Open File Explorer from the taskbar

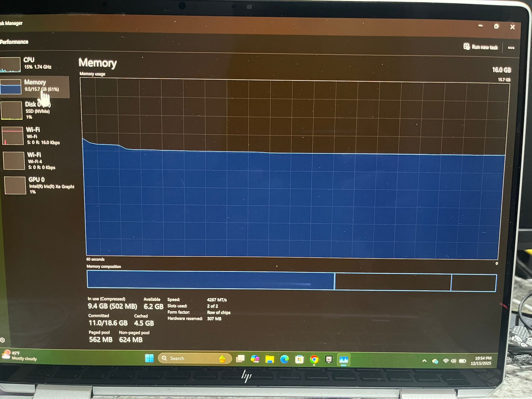pos(270,359)
